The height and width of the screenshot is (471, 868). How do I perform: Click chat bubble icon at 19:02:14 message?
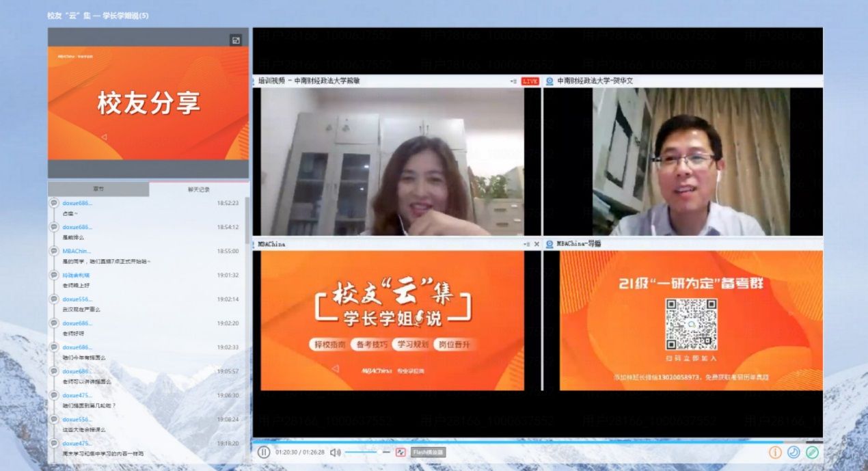(x=54, y=299)
